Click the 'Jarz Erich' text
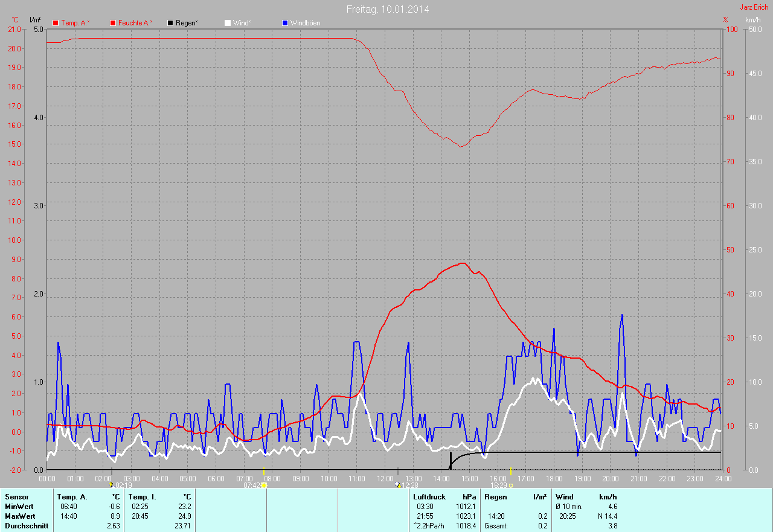The width and height of the screenshot is (773, 532). tap(754, 7)
